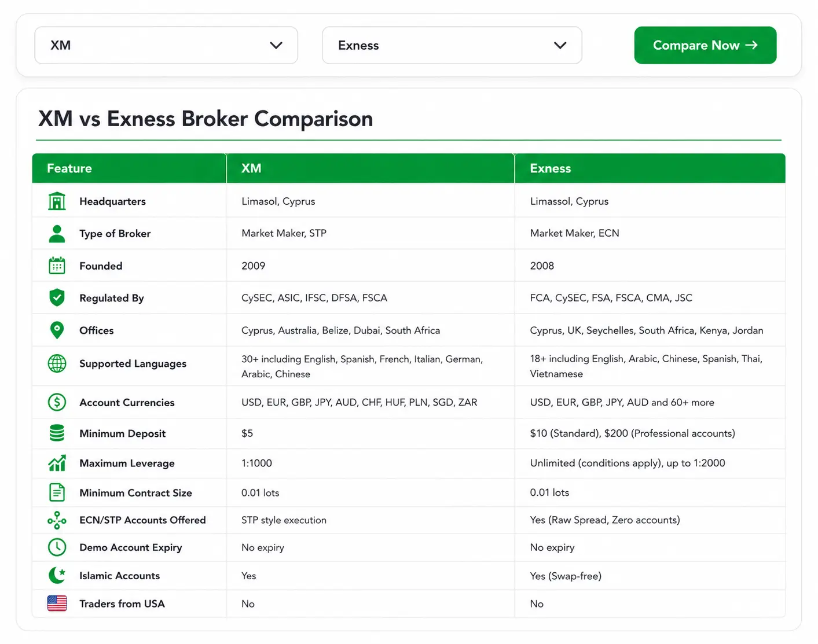Click the Exness column header
Image resolution: width=818 pixels, height=644 pixels.
pos(650,168)
